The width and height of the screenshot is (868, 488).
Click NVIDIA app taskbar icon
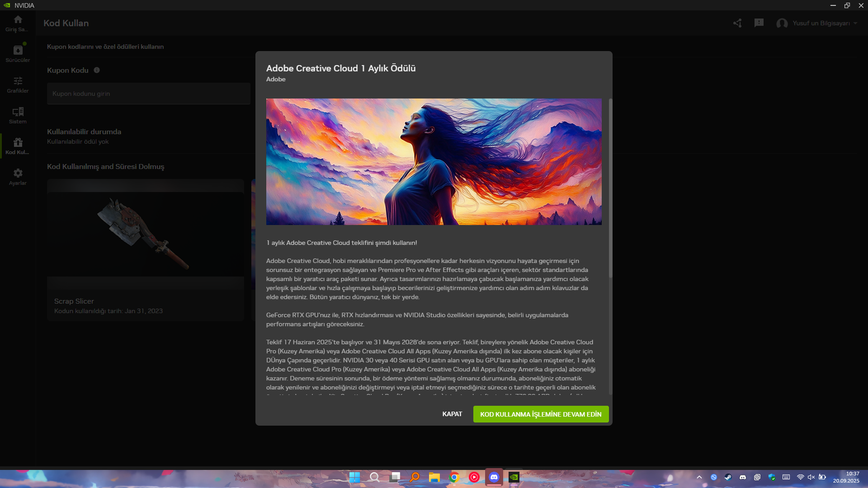514,477
